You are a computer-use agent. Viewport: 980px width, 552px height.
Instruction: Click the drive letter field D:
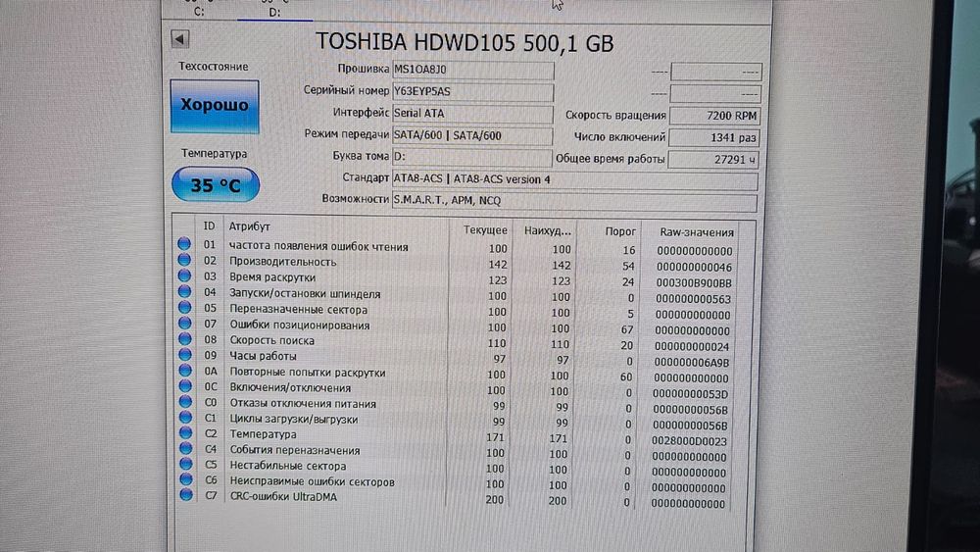tap(472, 157)
